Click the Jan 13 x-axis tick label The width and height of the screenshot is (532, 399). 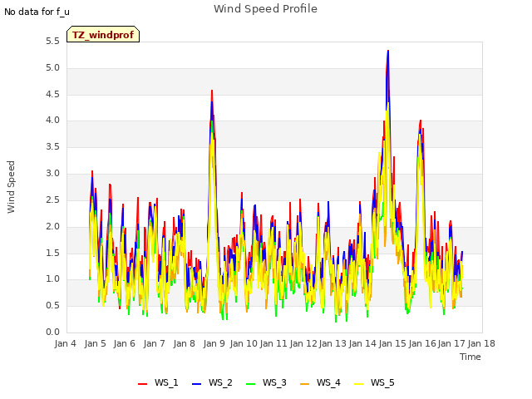(x=332, y=343)
